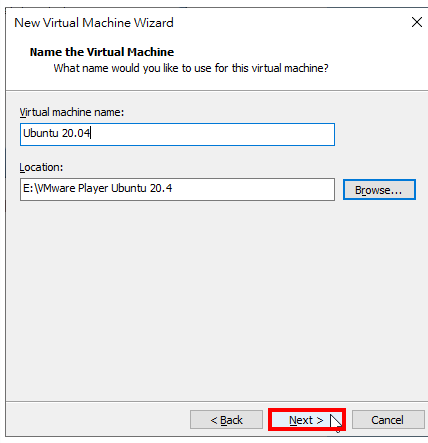428x443 pixels.
Task: Click the 'What name would you like' subtitle
Action: click(x=191, y=68)
